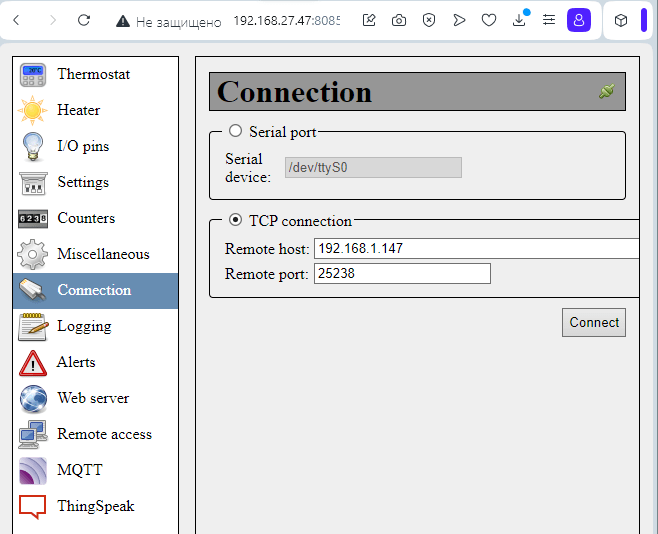Click the Remote host input field

tap(475, 248)
